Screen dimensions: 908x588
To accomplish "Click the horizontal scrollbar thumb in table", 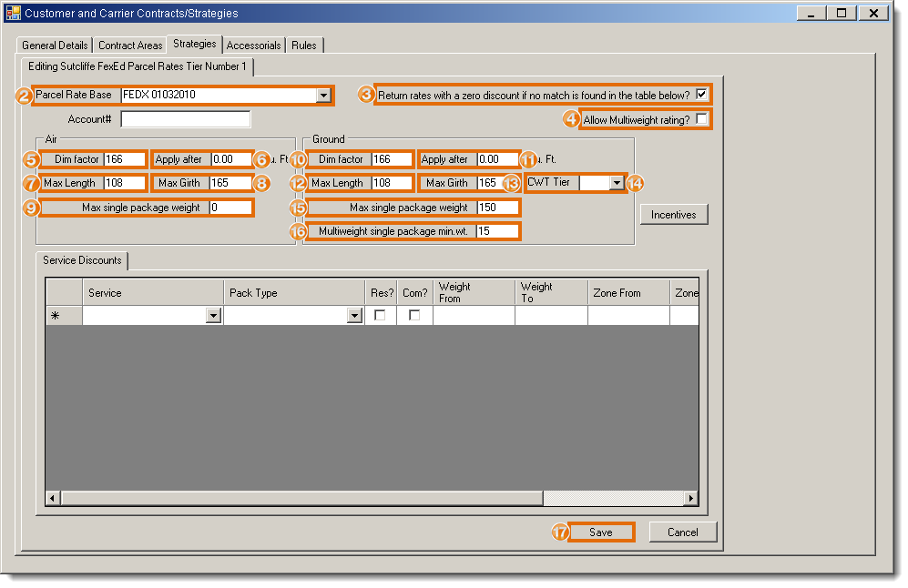I will click(x=301, y=499).
